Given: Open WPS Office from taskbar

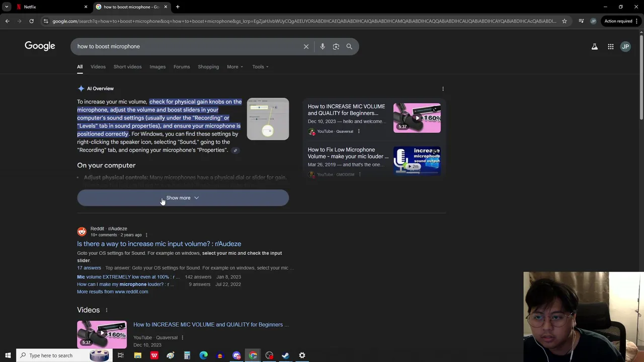Looking at the screenshot, I should coord(154,355).
